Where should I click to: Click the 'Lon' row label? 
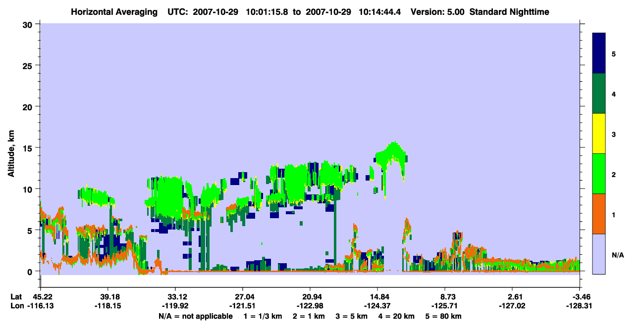[16, 306]
